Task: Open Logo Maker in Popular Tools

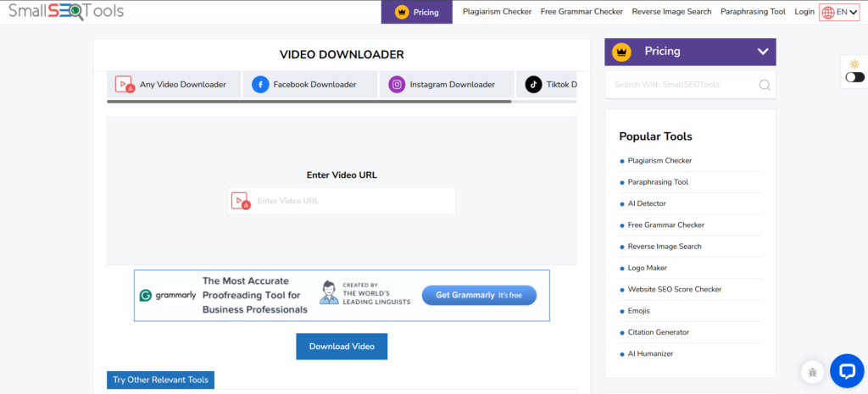Action: click(647, 268)
